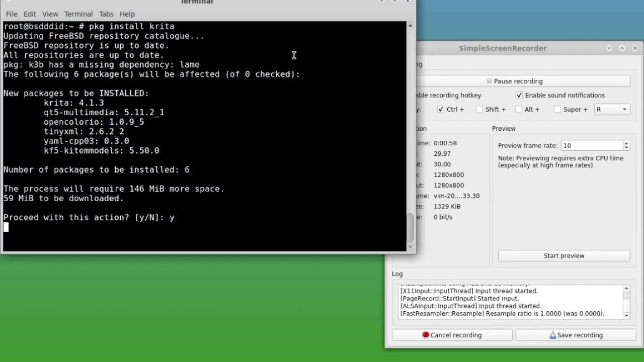
Task: Minimize the SimpleScreenRecorder window
Action: tap(609, 48)
